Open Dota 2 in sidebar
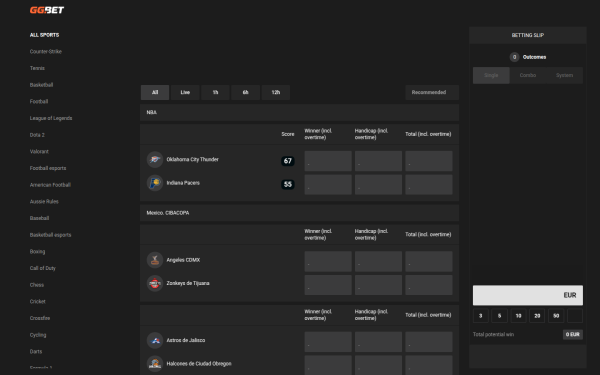This screenshot has width=600, height=375. coord(37,135)
